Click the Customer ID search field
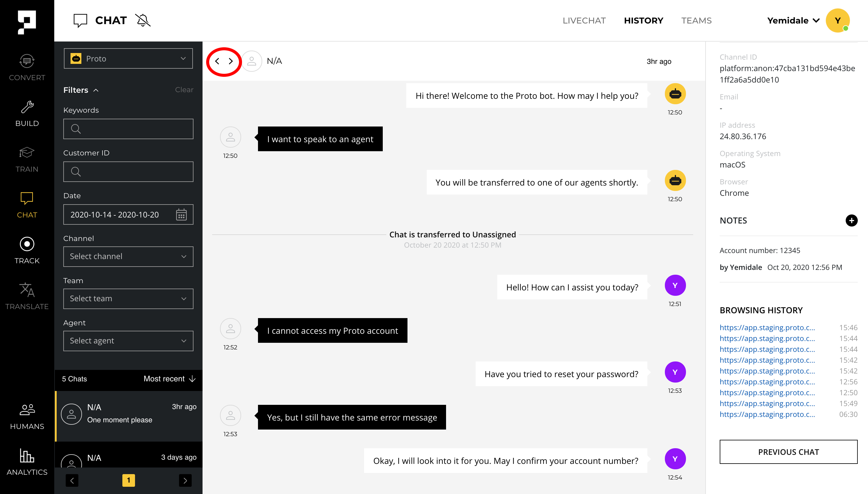The image size is (868, 494). pyautogui.click(x=128, y=172)
